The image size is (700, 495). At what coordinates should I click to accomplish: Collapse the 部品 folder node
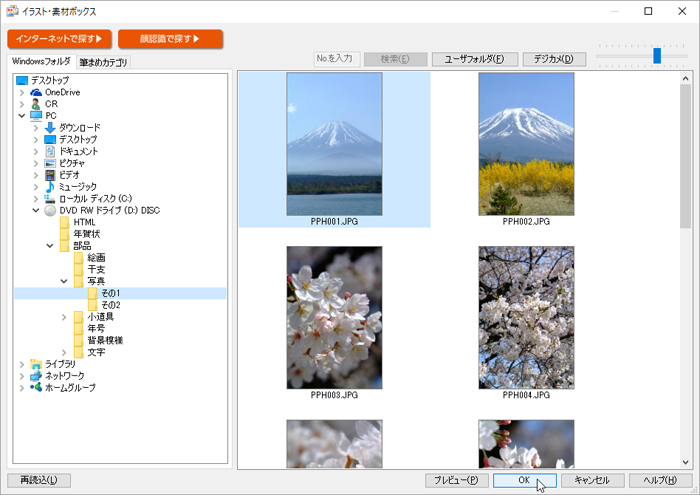[x=50, y=246]
